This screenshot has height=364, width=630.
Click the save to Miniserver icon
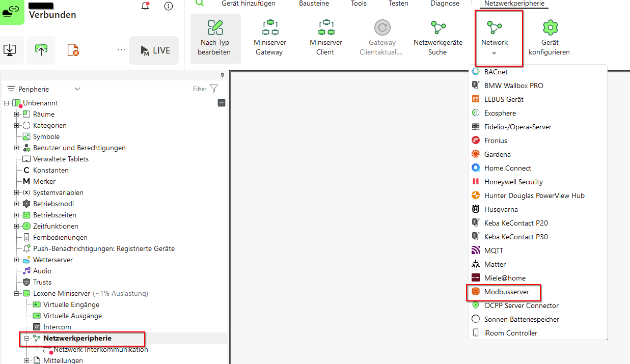41,50
